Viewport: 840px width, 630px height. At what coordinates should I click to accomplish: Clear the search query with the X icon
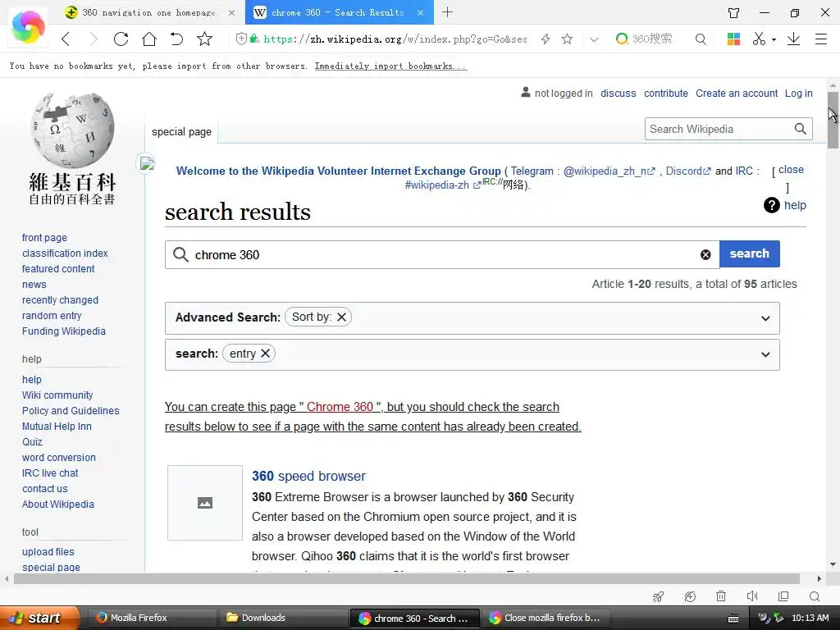[705, 255]
